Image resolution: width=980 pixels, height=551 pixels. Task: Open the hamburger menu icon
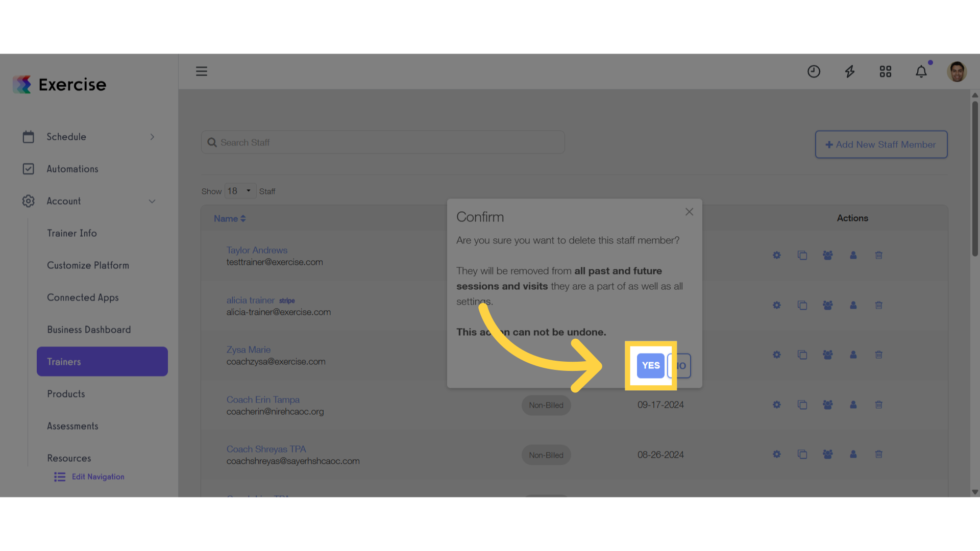point(202,71)
